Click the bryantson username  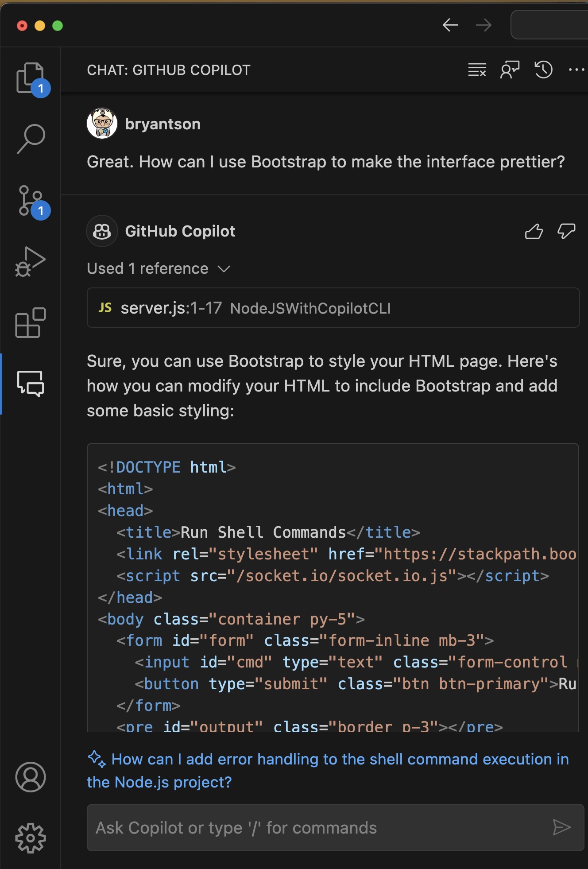(x=163, y=124)
